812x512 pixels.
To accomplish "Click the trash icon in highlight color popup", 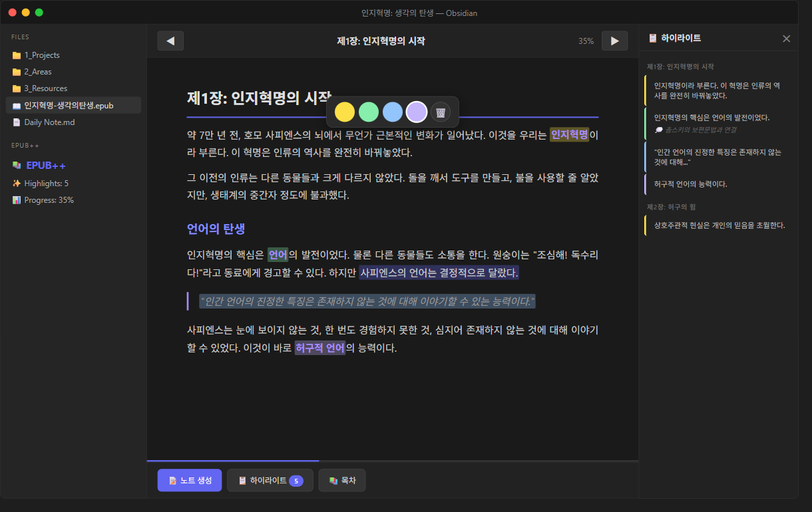I will [x=440, y=112].
